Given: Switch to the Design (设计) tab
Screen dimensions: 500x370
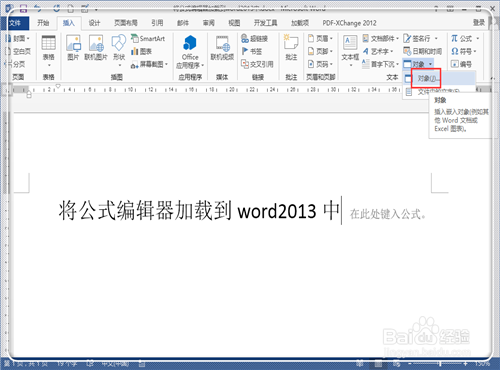Looking at the screenshot, I should (x=94, y=23).
